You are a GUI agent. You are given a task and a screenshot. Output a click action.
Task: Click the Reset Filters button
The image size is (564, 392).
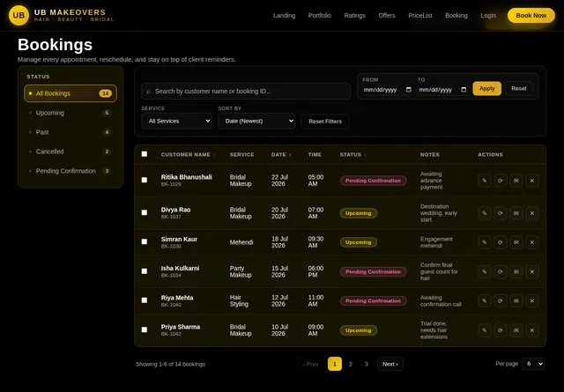click(x=325, y=122)
